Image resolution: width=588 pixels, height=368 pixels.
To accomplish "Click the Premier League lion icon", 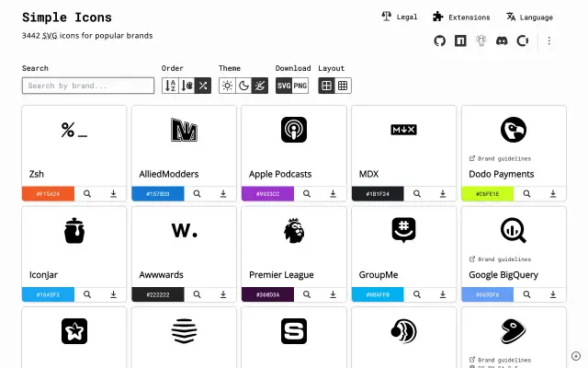I will pyautogui.click(x=294, y=231).
